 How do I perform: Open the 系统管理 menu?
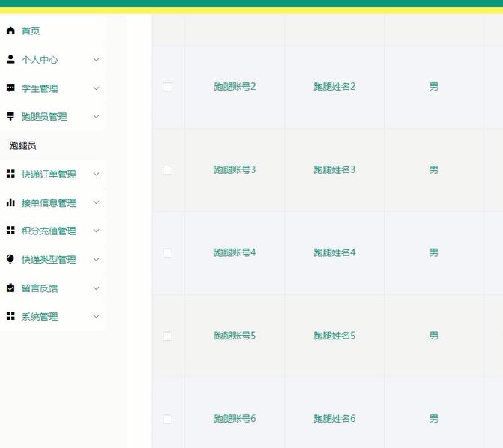click(x=40, y=317)
